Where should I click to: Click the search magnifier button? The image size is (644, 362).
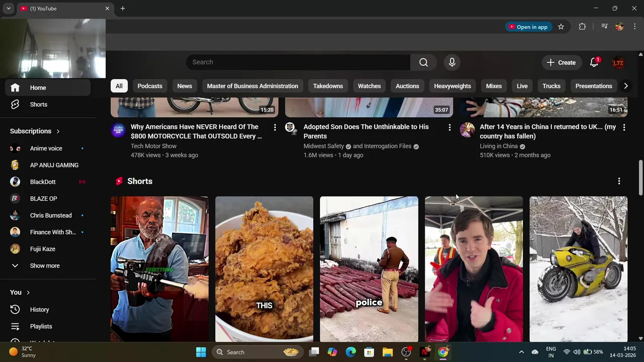click(x=423, y=62)
